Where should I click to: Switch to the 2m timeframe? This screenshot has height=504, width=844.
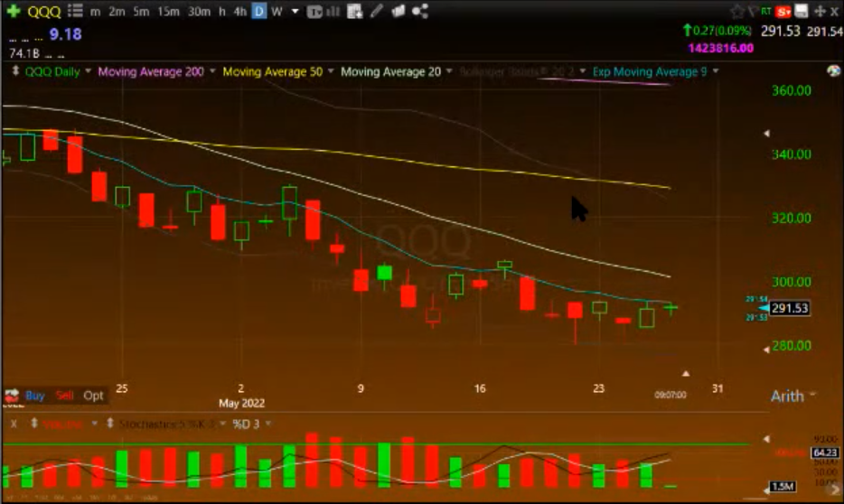pos(117,12)
